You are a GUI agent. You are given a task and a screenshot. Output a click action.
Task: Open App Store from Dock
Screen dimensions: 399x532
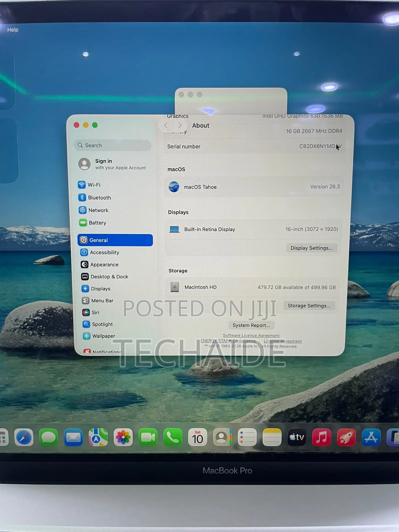click(x=371, y=437)
